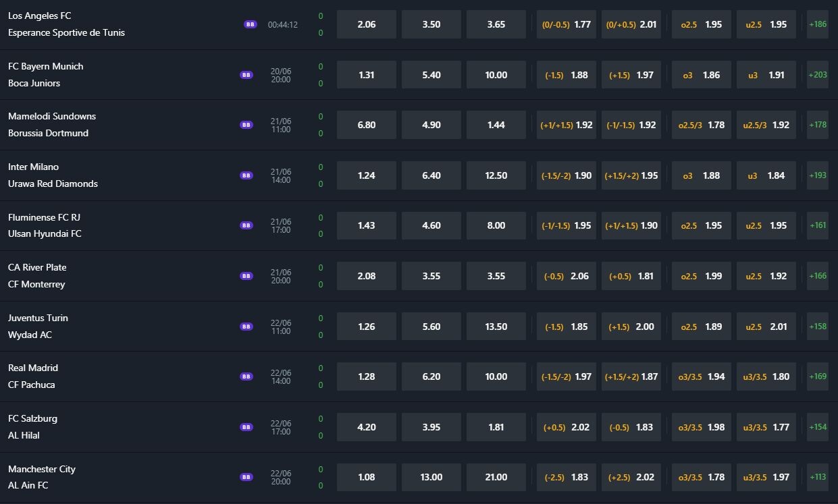The width and height of the screenshot is (838, 504).
Task: Open the Fluminense FC RJ match page
Action: click(45, 217)
